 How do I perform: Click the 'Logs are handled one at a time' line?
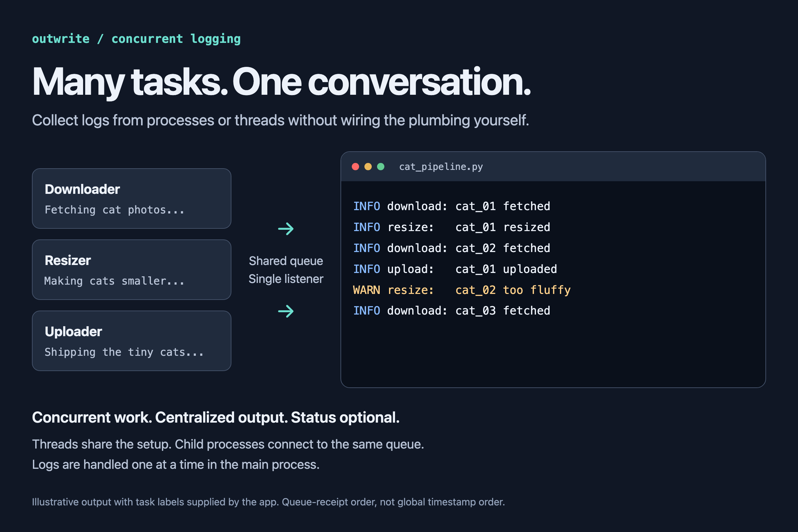(176, 465)
